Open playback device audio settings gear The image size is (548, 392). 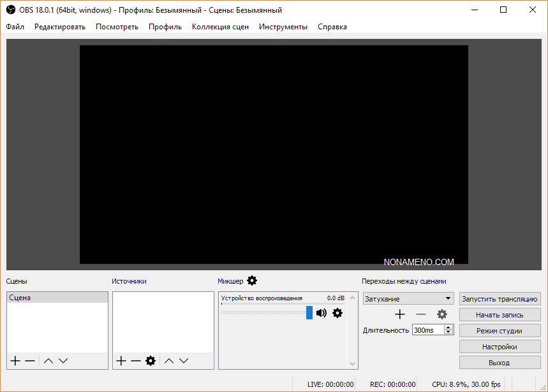tap(337, 313)
